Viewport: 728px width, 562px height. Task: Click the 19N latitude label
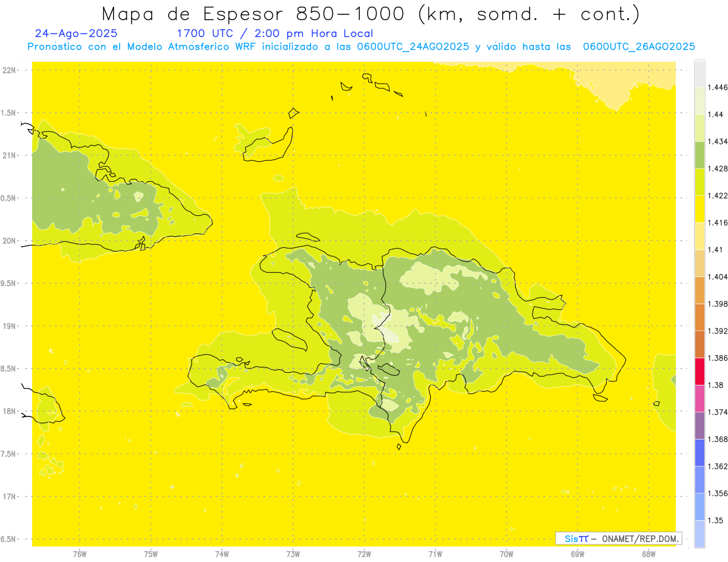(10, 326)
